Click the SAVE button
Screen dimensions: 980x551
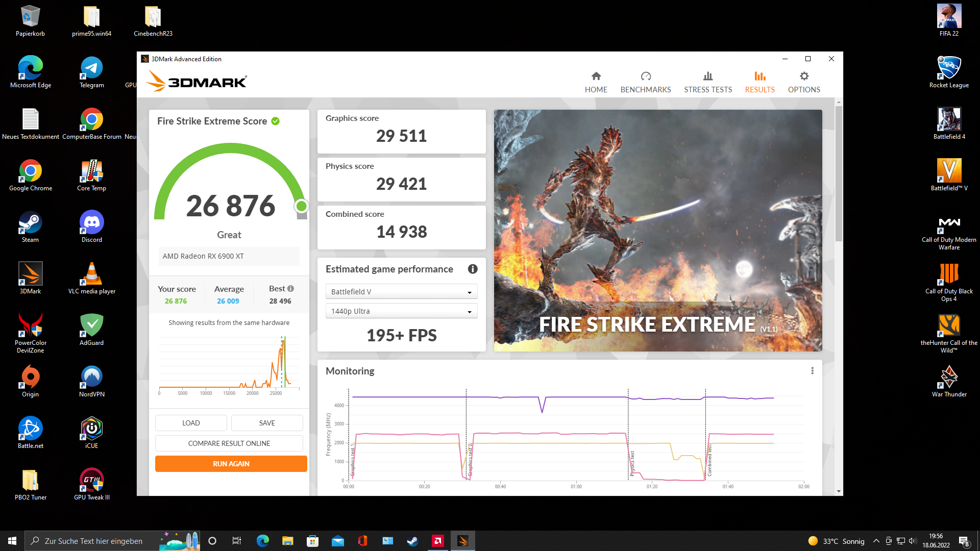pos(267,423)
